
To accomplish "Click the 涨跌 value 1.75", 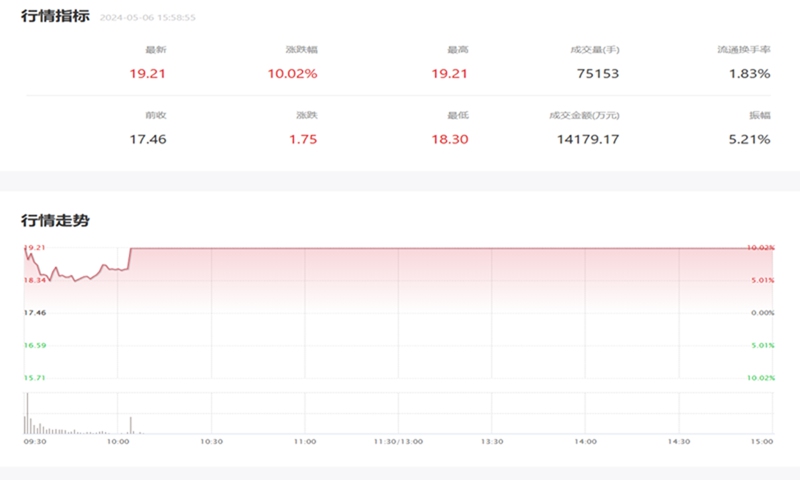I will pos(302,139).
